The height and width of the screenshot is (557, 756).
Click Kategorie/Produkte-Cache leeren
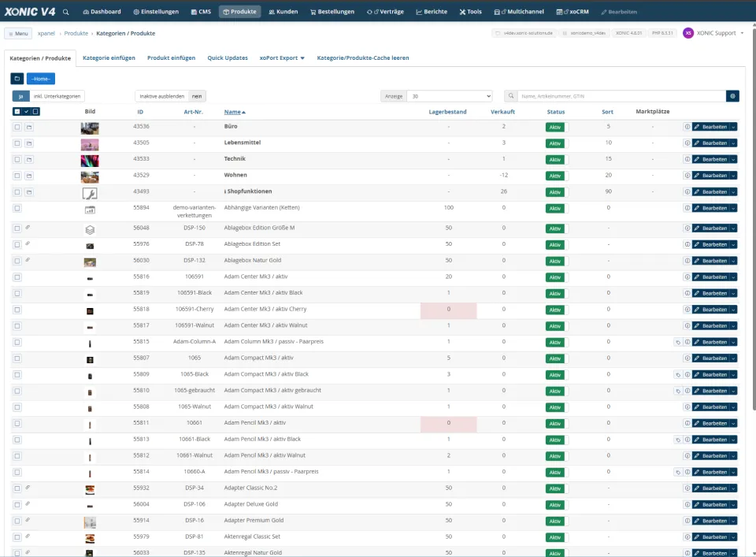[362, 58]
